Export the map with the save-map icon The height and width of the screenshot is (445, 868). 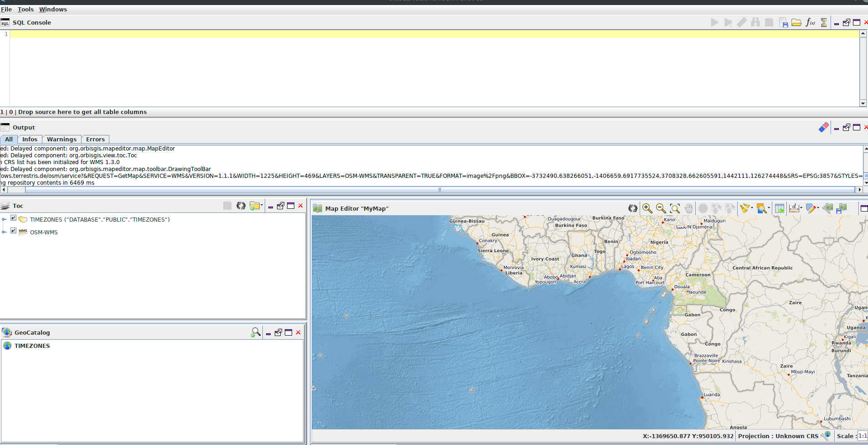click(x=842, y=209)
